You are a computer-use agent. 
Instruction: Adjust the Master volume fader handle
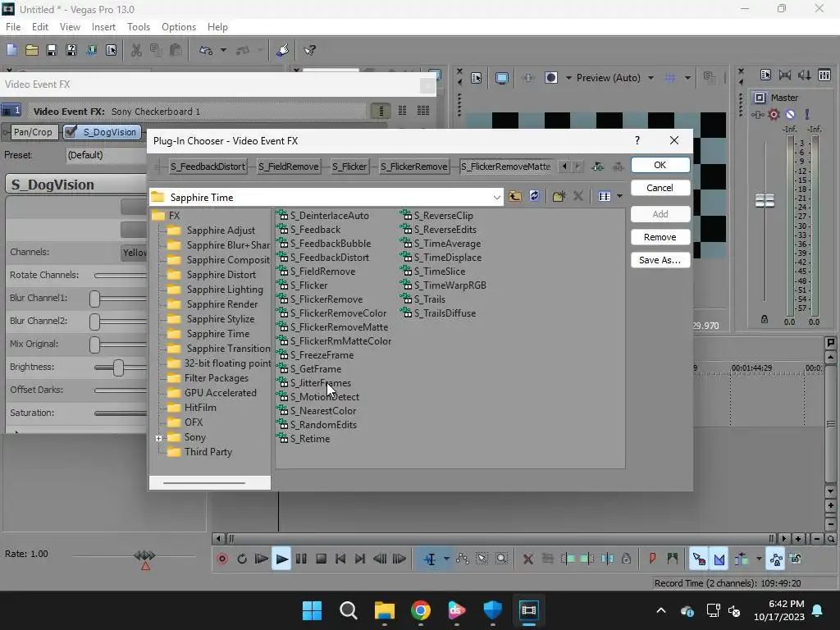pyautogui.click(x=765, y=201)
